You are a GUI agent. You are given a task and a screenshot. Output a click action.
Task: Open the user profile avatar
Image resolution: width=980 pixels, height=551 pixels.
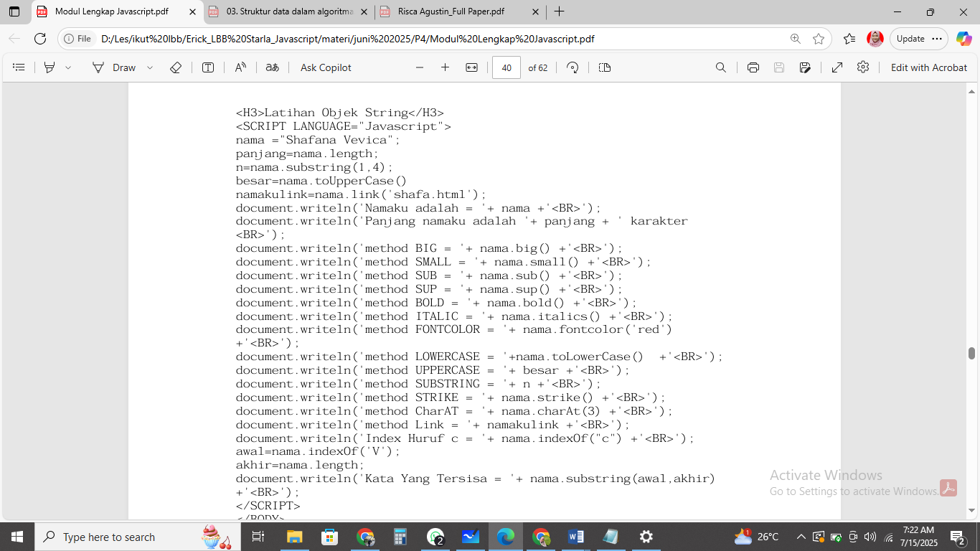[x=875, y=39]
